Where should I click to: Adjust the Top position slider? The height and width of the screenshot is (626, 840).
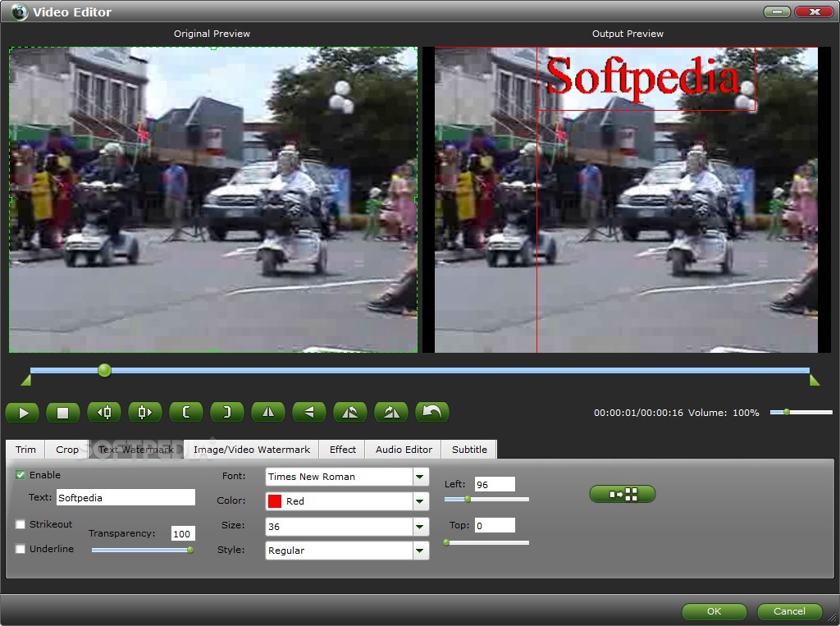(x=486, y=542)
